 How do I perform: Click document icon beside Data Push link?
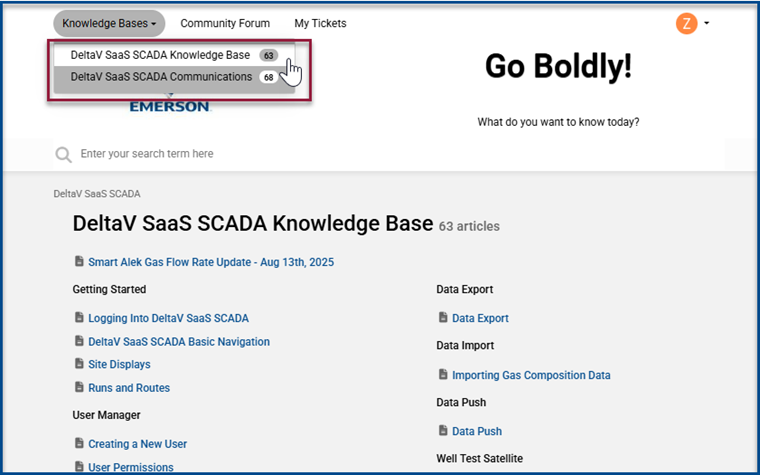(x=444, y=431)
